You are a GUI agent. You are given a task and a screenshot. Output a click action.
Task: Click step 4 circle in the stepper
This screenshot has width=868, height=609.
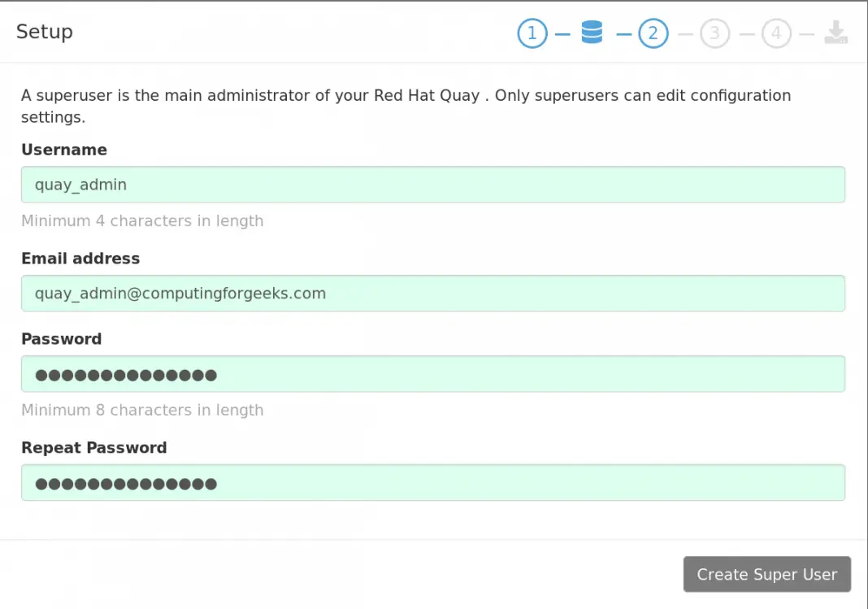pos(776,33)
